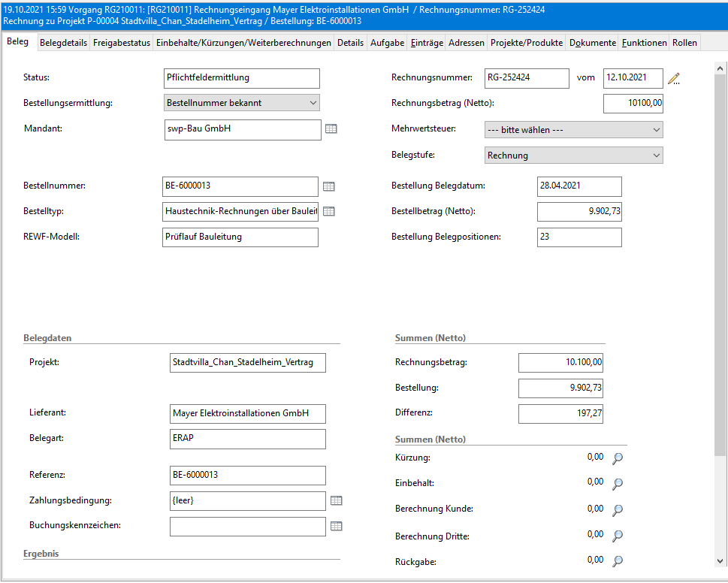Image resolution: width=728 pixels, height=583 pixels.
Task: Click the empty Buchungskennzeichen field
Action: 248,527
